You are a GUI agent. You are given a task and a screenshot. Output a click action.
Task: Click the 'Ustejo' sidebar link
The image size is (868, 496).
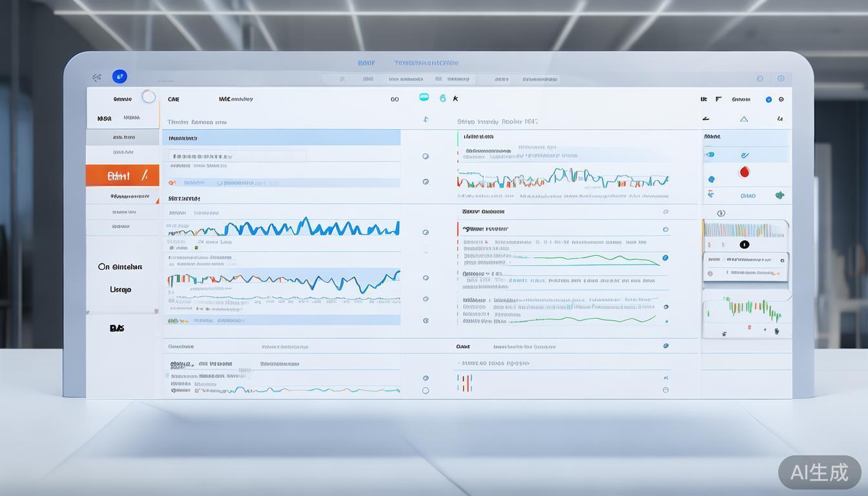pyautogui.click(x=120, y=289)
